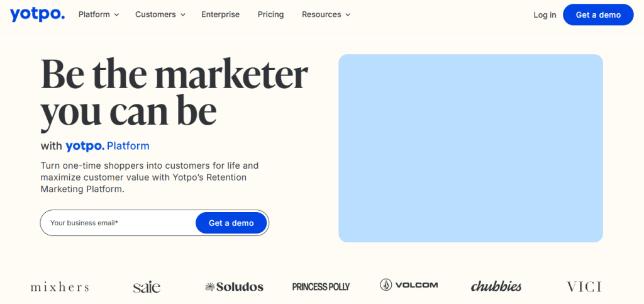Open the Customers dropdown menu
The image size is (644, 304).
click(x=160, y=14)
